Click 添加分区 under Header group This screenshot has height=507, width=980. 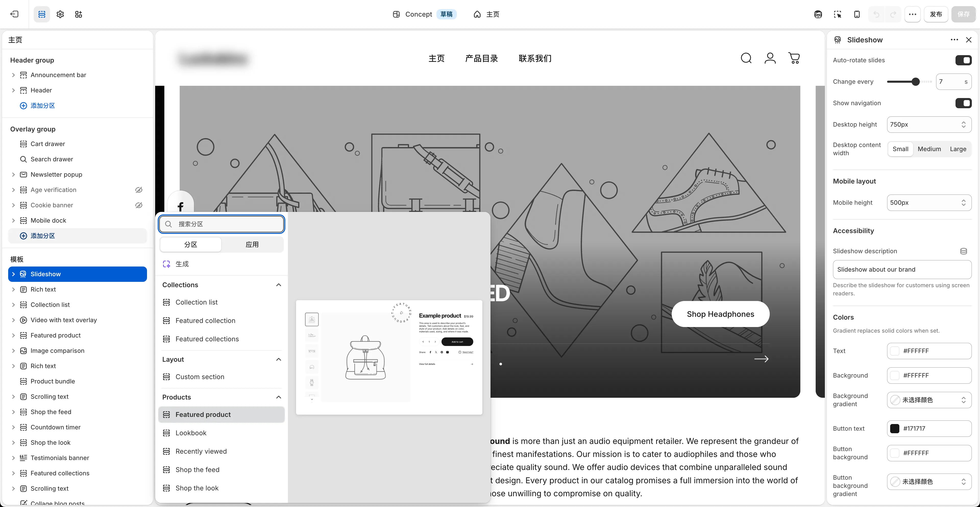click(x=43, y=106)
